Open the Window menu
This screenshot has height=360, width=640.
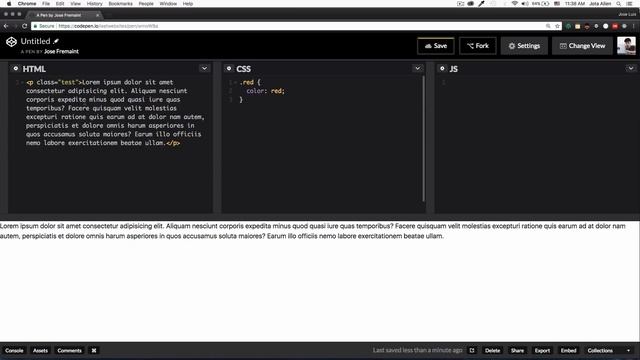[168, 4]
